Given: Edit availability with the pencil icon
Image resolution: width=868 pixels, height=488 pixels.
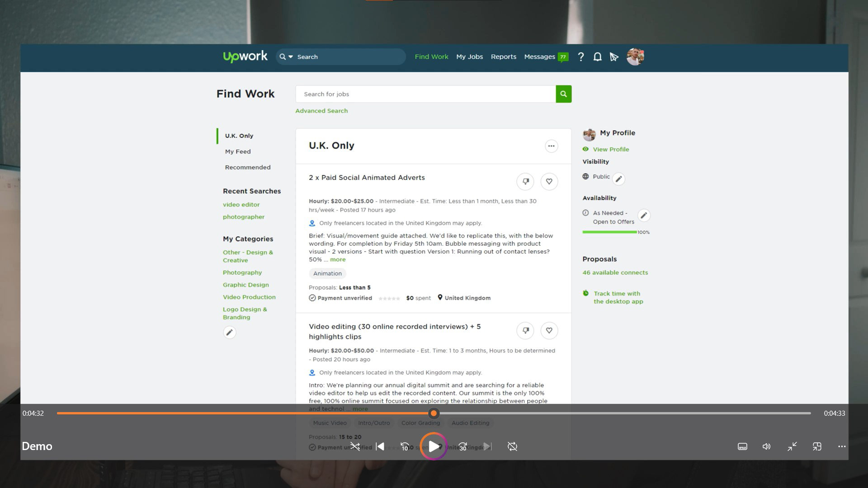Looking at the screenshot, I should [644, 216].
